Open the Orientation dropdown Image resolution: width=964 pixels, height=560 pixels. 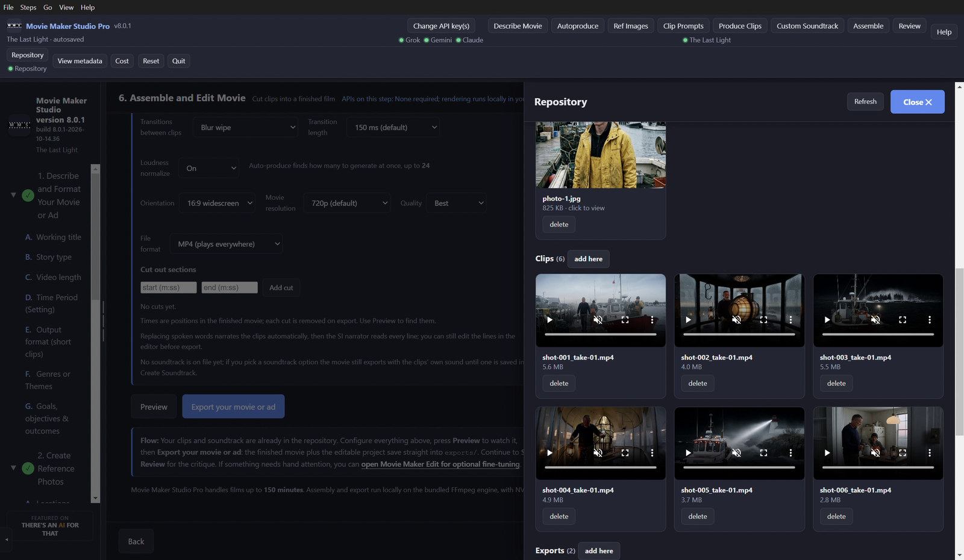(218, 204)
